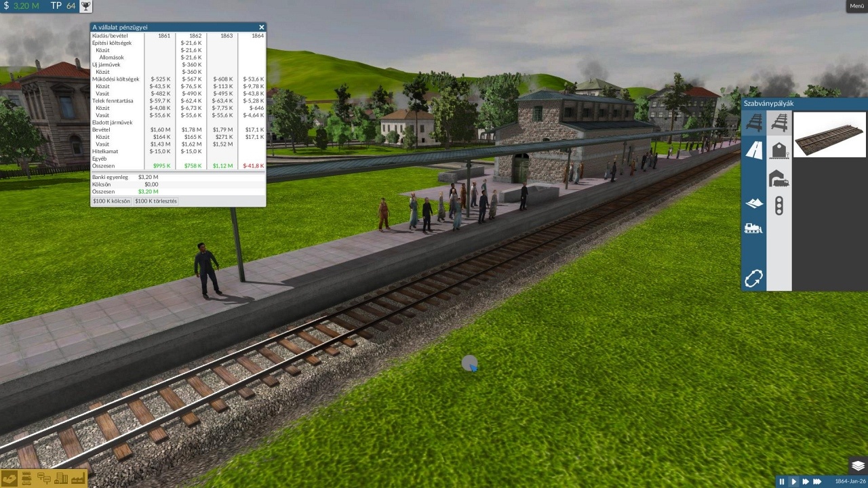Viewport: 868px width, 488px height.
Task: Open the vehicles list in bottom toolbar
Action: (27, 479)
